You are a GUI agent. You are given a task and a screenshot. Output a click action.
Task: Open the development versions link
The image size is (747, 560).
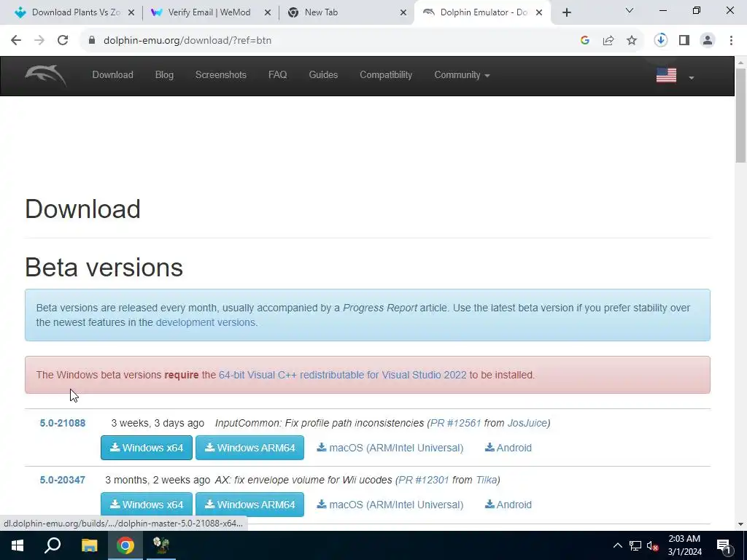pyautogui.click(x=205, y=322)
